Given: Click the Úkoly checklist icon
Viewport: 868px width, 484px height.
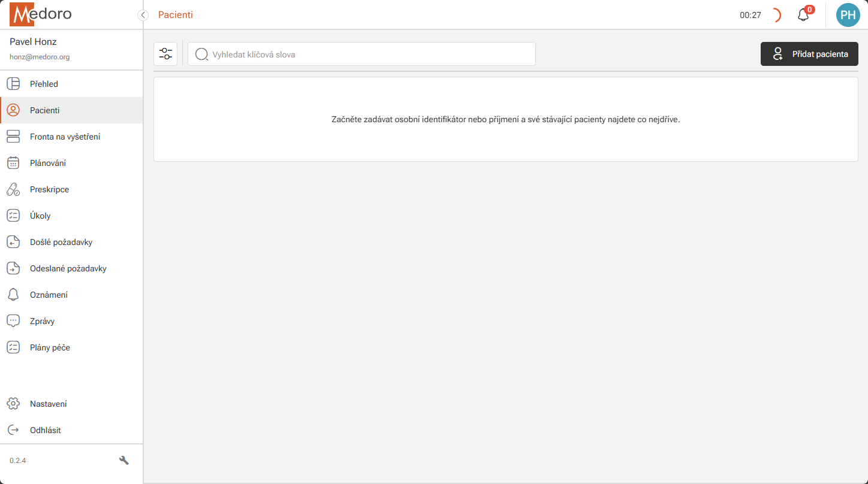Looking at the screenshot, I should 13,216.
